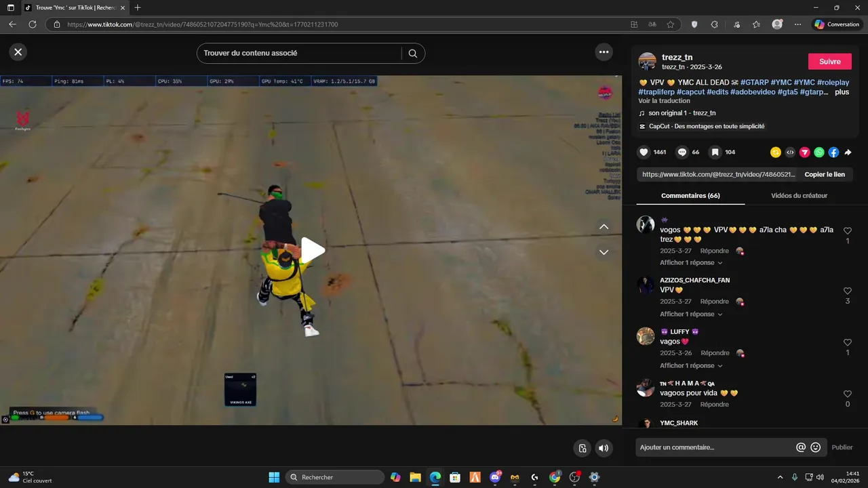Click the Copier le lien button
Image resolution: width=868 pixels, height=488 pixels.
click(x=825, y=174)
